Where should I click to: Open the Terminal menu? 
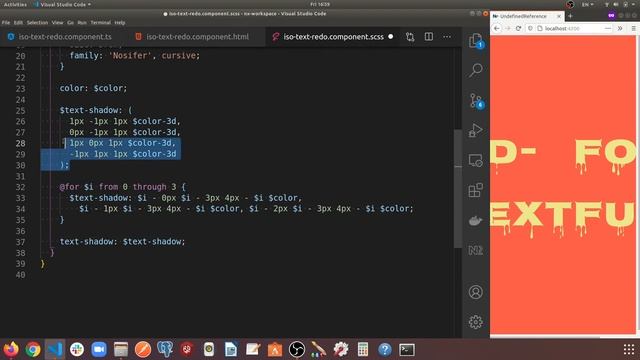tap(100, 22)
